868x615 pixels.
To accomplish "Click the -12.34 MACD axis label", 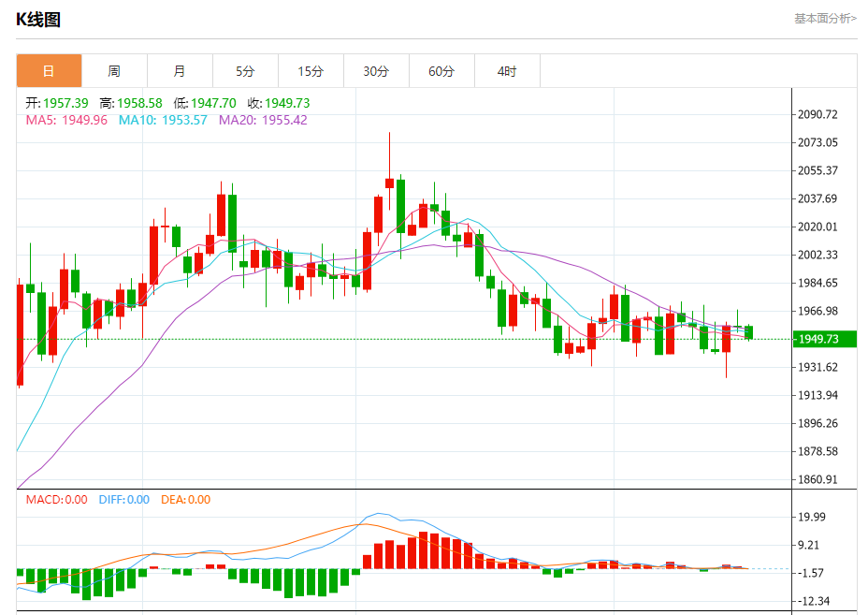I will pos(812,601).
